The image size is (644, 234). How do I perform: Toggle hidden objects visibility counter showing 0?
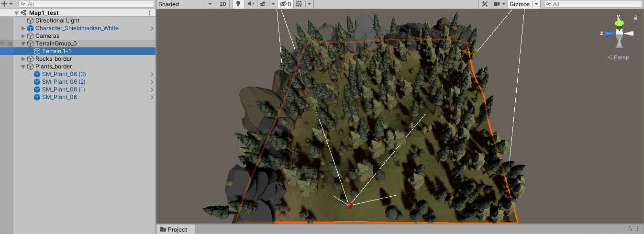click(285, 4)
